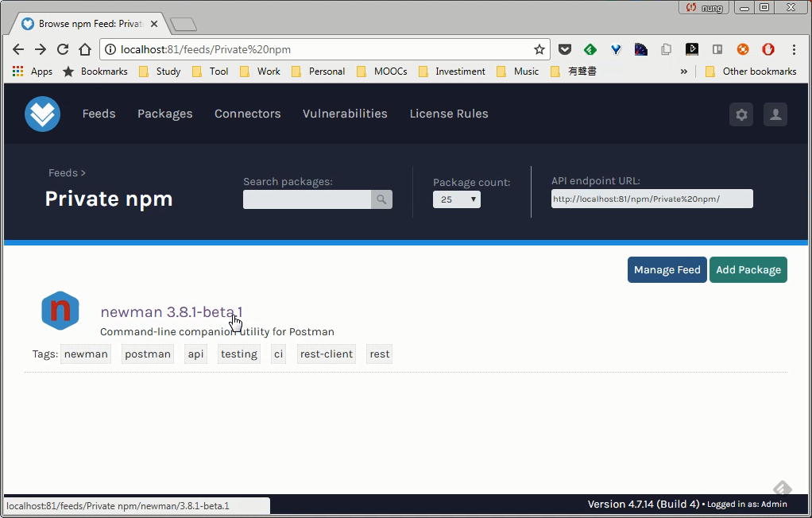Click the black play extension icon
This screenshot has width=812, height=518.
pyautogui.click(x=692, y=49)
